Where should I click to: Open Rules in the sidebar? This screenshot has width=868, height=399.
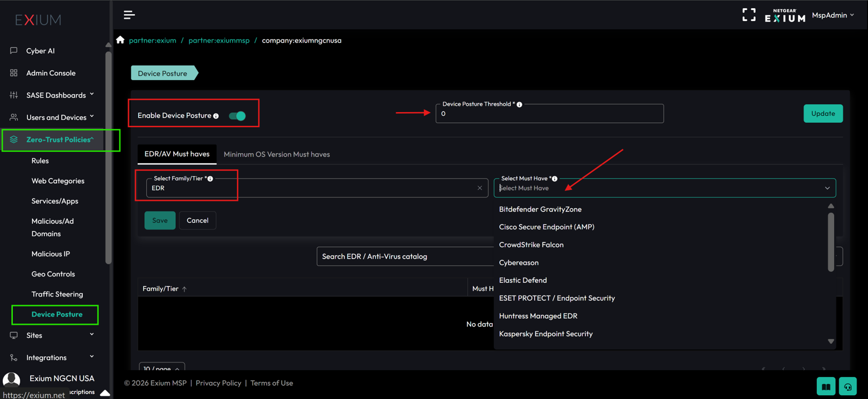40,161
